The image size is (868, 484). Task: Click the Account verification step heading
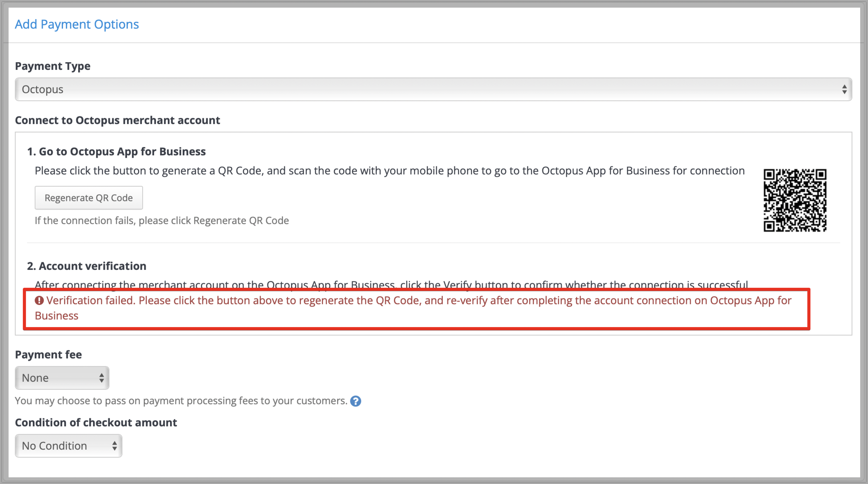87,266
